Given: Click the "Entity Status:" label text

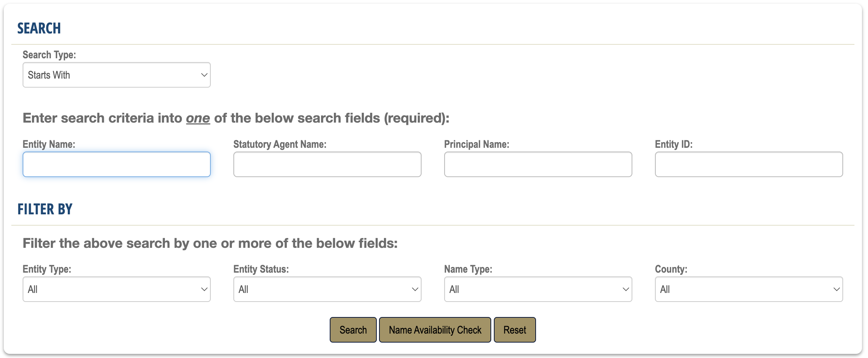Looking at the screenshot, I should pyautogui.click(x=261, y=269).
